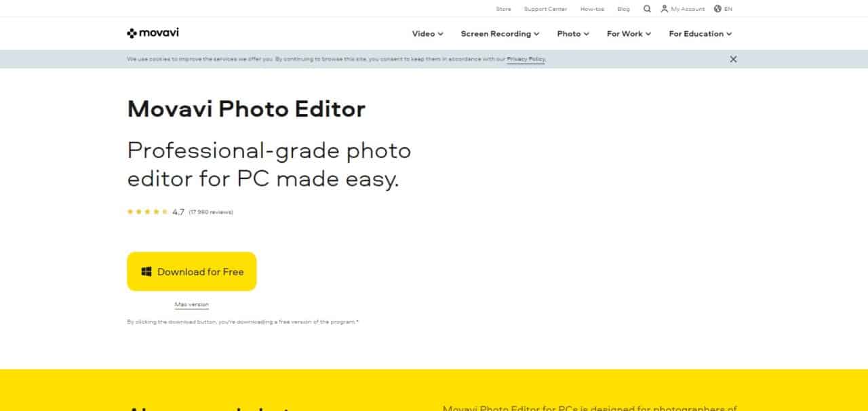Click the Movavi logo
868x411 pixels.
153,33
